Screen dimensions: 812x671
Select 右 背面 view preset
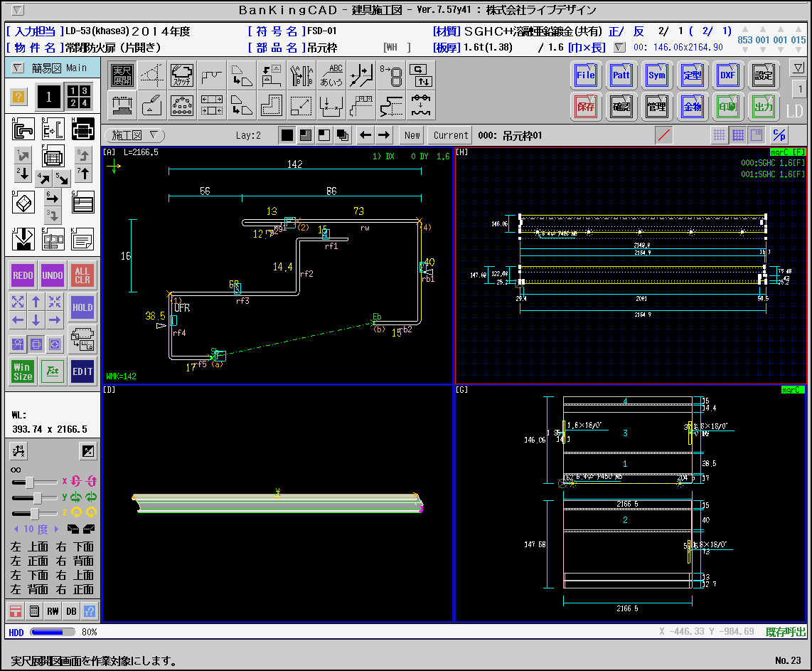tap(75, 561)
